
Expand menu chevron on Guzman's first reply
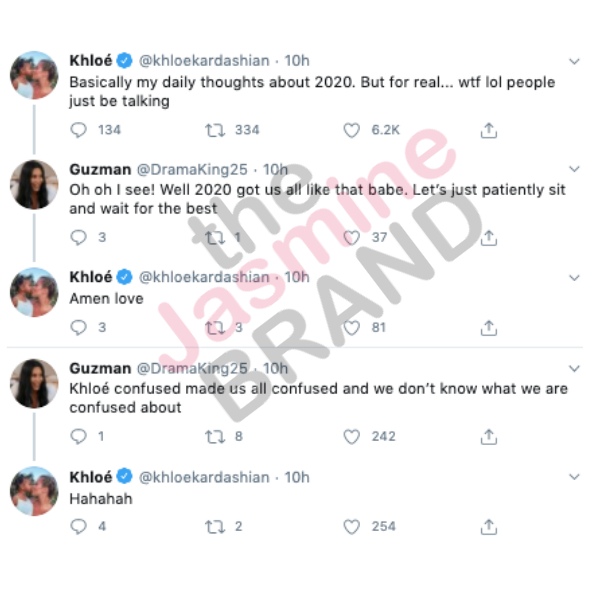coord(574,169)
